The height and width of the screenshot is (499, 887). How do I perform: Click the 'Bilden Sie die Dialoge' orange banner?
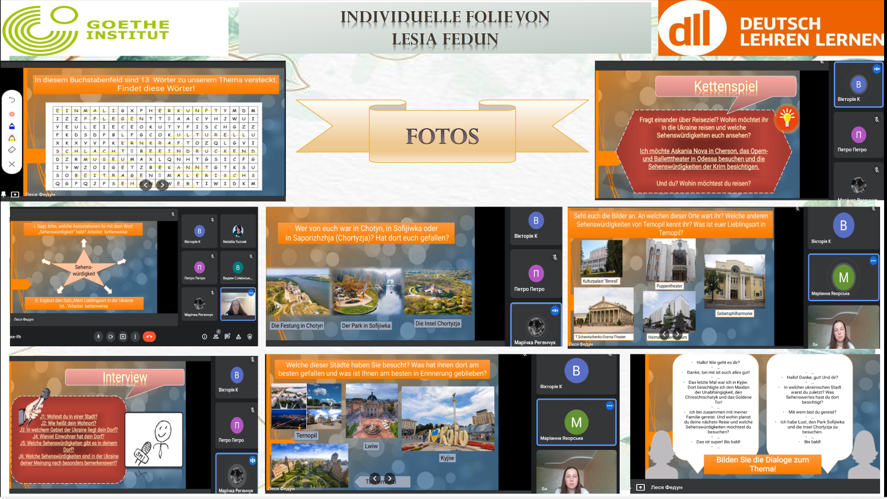762,463
